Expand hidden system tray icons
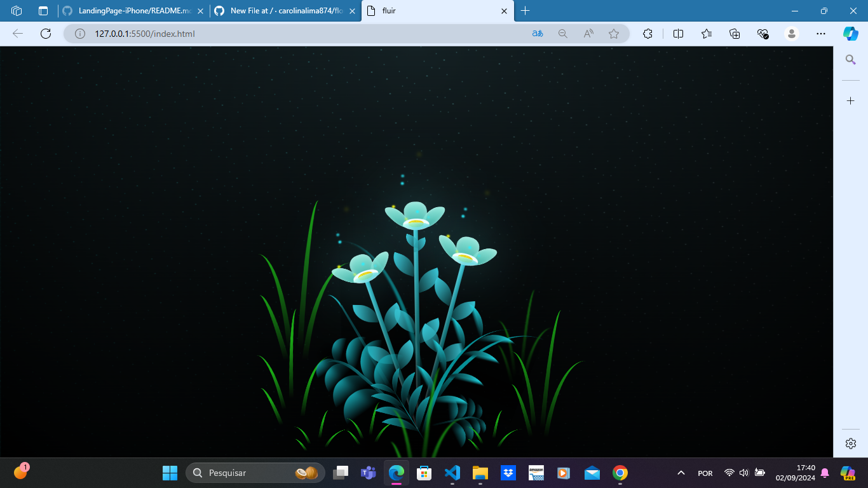The height and width of the screenshot is (488, 868). tap(680, 473)
